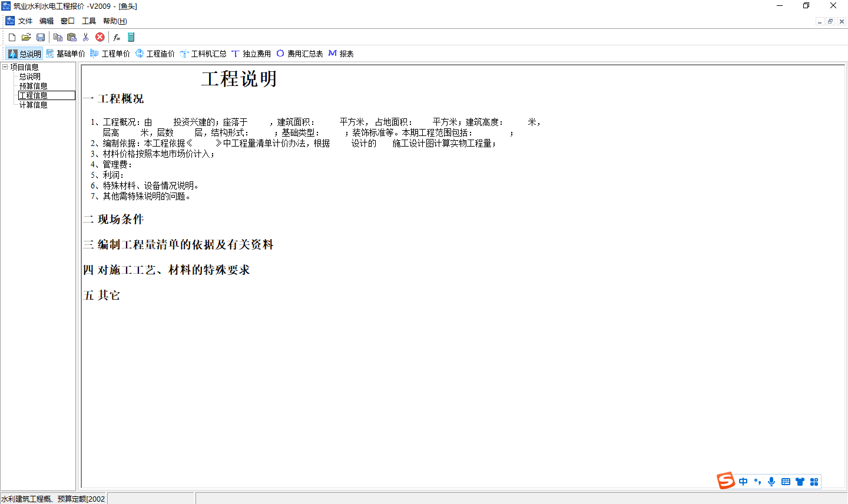Save the project with the floppy disk icon
This screenshot has width=848, height=504.
tap(41, 37)
